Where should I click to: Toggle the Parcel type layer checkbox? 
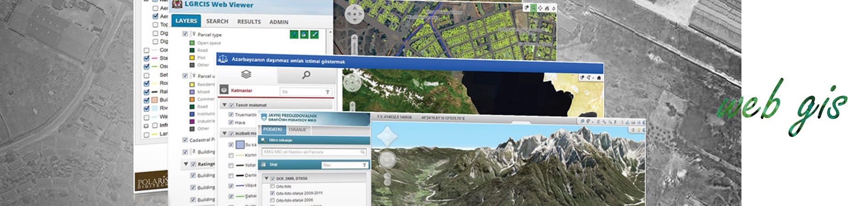tap(185, 34)
